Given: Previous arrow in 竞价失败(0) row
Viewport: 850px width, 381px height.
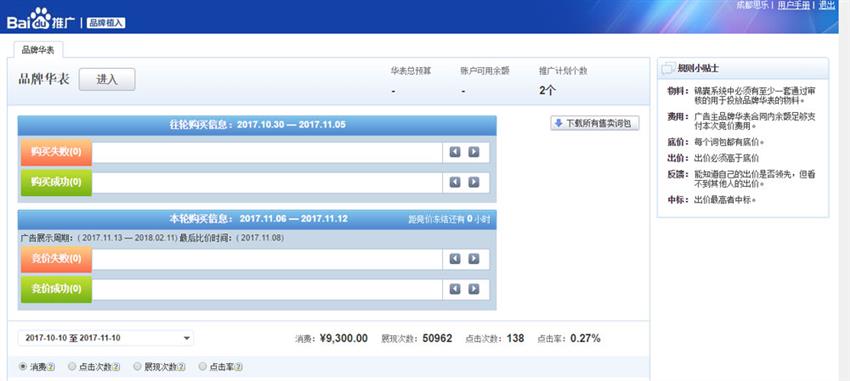Looking at the screenshot, I should click(x=455, y=259).
